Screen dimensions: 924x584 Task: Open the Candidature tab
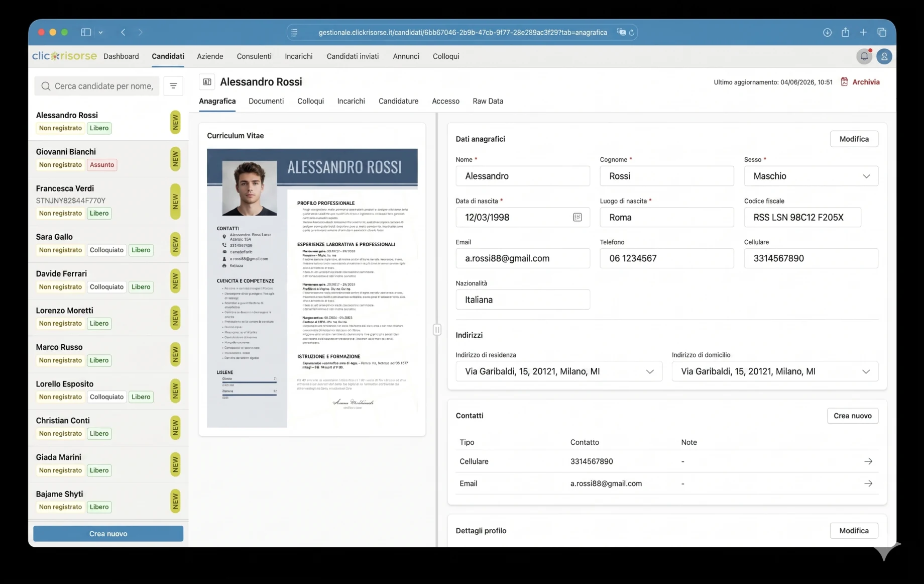coord(398,101)
